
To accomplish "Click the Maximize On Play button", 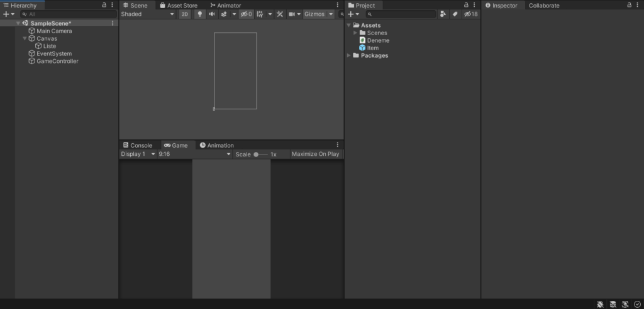I will 315,154.
